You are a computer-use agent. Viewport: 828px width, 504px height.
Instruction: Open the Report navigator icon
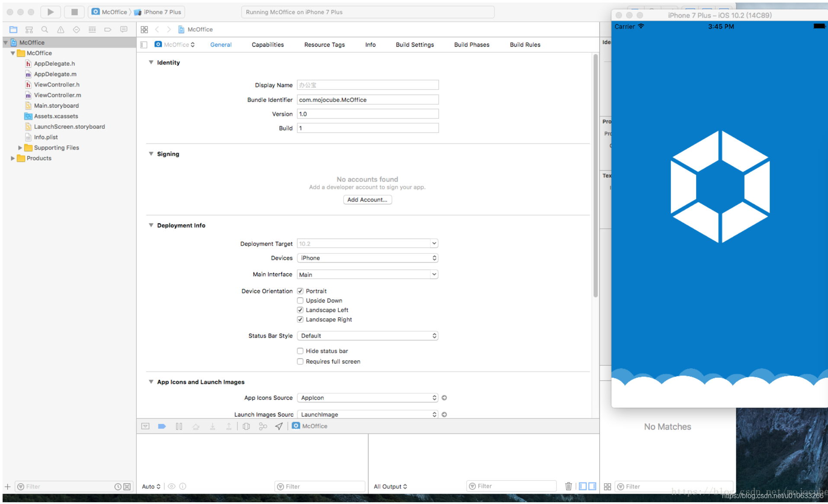pos(124,29)
